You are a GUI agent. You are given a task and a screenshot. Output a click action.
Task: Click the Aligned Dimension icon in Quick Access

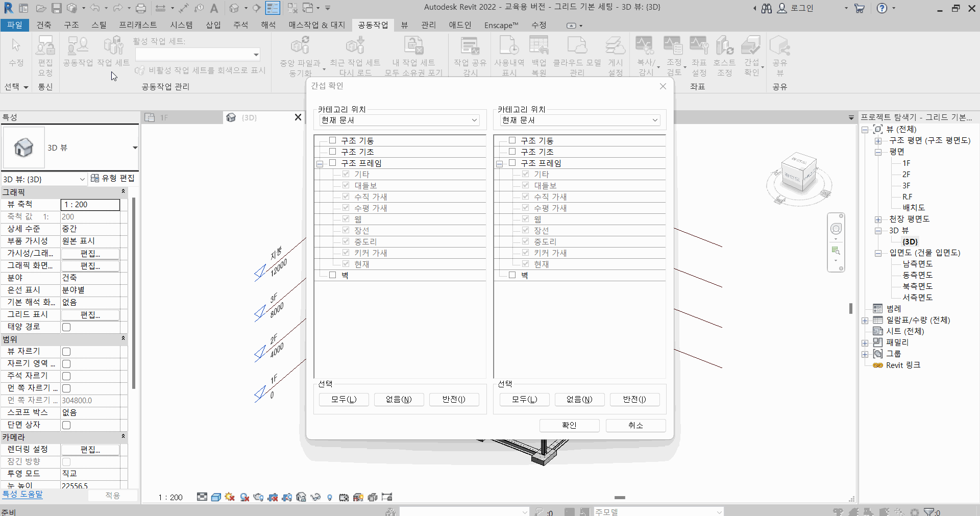click(184, 8)
